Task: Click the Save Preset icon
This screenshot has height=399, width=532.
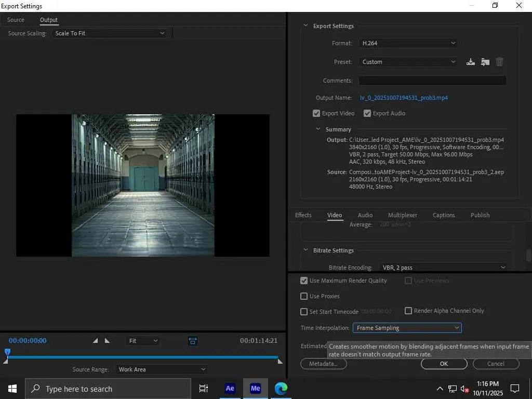Action: coord(470,62)
